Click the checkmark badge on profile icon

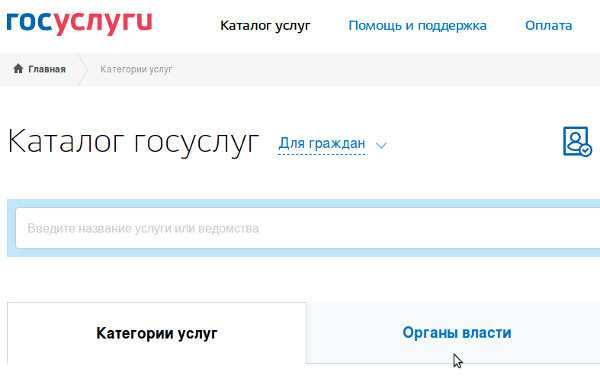click(585, 150)
